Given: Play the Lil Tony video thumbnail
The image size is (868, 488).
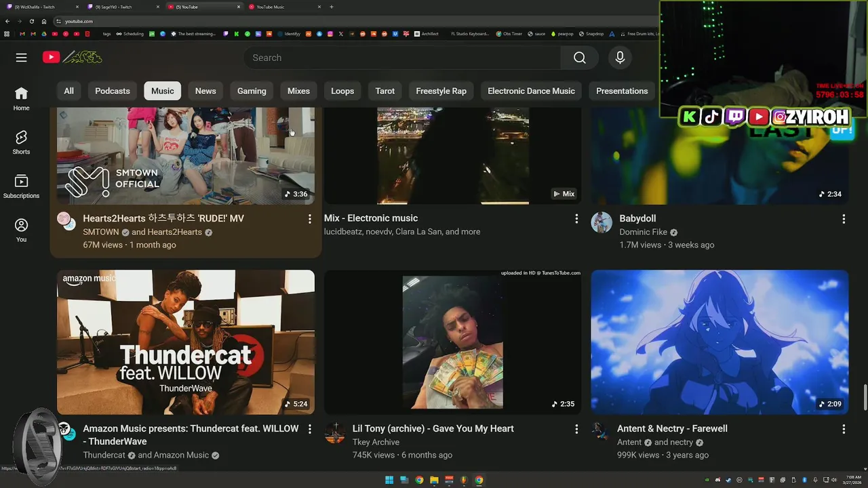Looking at the screenshot, I should click(x=452, y=342).
